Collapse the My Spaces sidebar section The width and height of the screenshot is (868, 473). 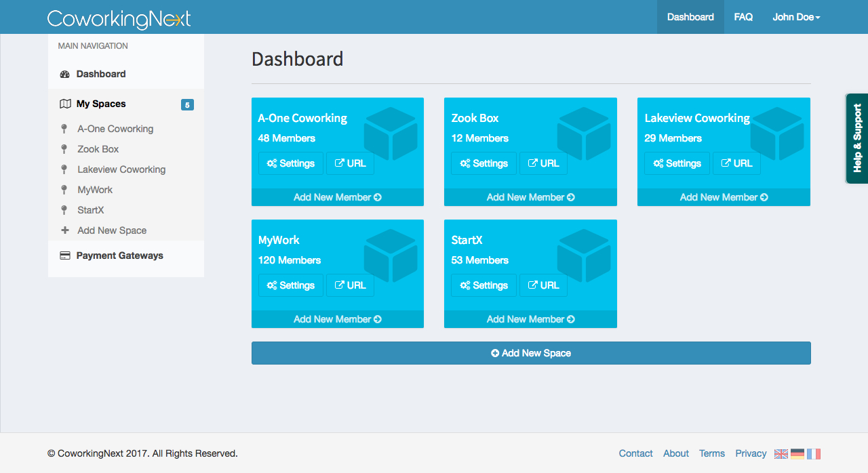point(126,104)
